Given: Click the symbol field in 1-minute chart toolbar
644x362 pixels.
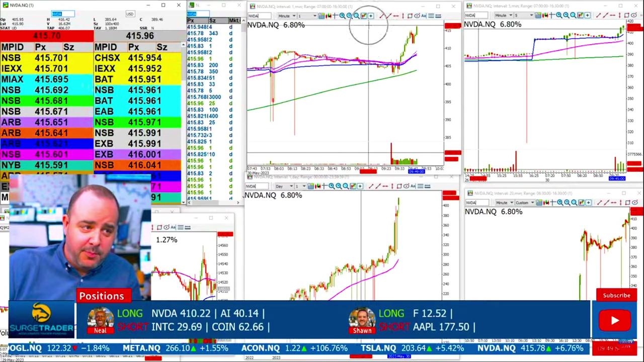Looking at the screenshot, I should click(x=260, y=16).
